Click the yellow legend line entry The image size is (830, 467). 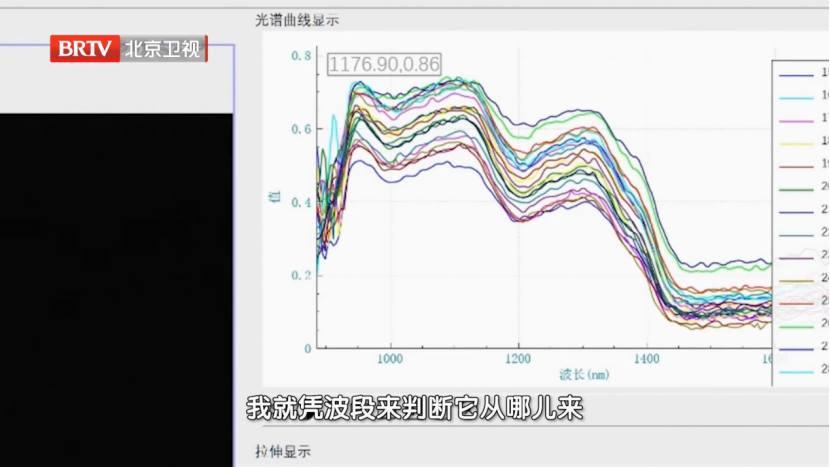pos(796,142)
